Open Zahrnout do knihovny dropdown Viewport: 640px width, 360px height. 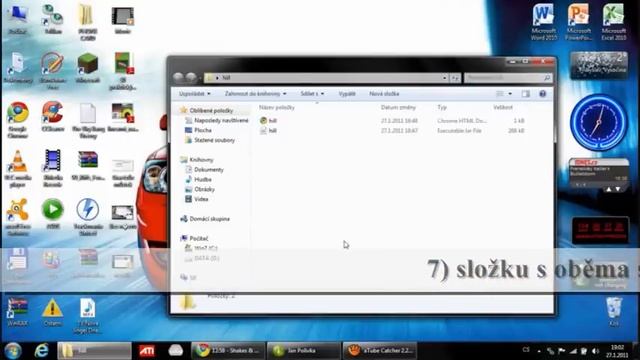tap(256, 94)
